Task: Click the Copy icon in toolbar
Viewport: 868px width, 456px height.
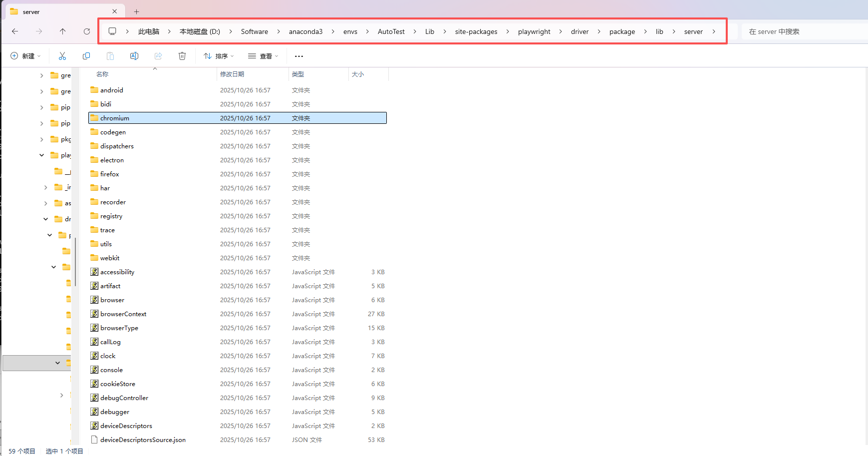Action: pyautogui.click(x=86, y=56)
